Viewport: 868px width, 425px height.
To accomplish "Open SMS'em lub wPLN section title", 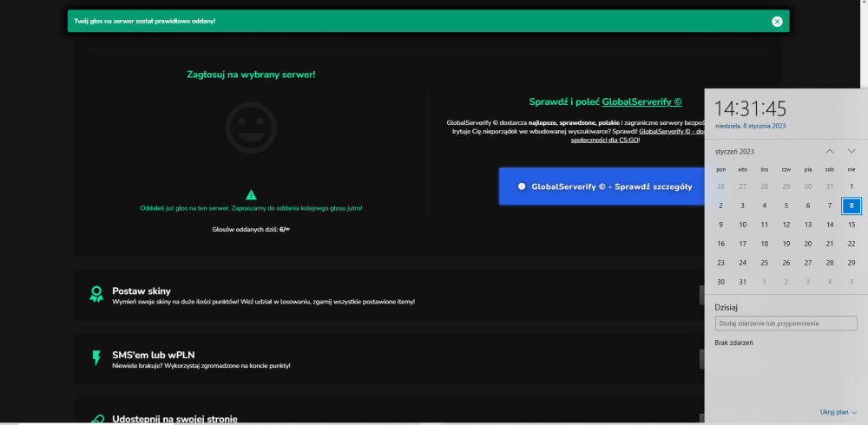I will click(x=154, y=355).
